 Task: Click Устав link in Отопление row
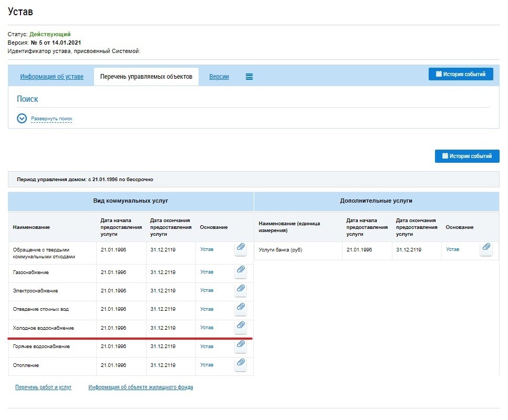coord(206,365)
